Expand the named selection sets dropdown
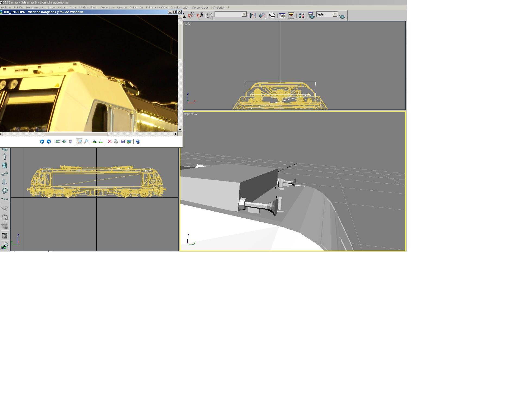532x399 pixels. [244, 14]
